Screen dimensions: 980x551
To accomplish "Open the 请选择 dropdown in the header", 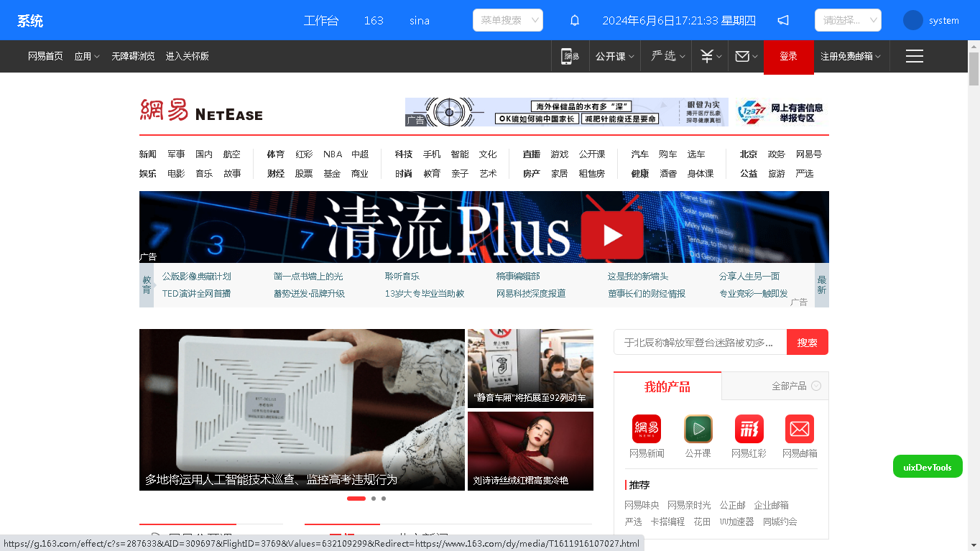I will [x=848, y=20].
